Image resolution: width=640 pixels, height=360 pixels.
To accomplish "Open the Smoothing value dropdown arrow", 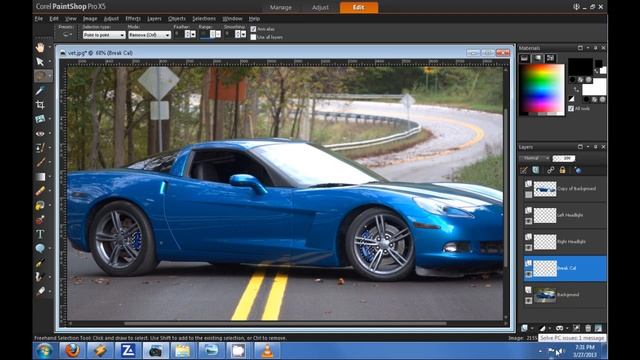I will pyautogui.click(x=243, y=35).
